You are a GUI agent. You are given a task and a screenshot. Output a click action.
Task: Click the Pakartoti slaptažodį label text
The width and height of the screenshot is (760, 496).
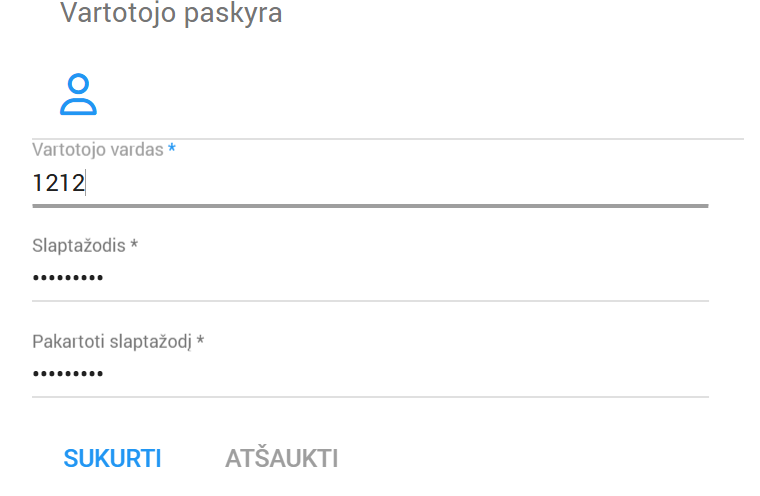pos(112,341)
